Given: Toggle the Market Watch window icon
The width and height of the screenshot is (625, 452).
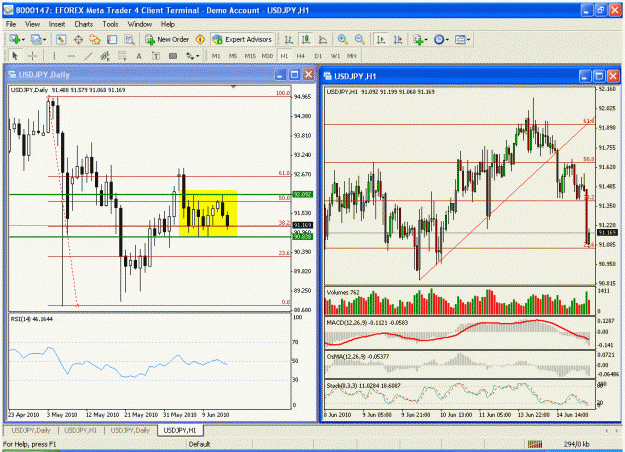Looking at the screenshot, I should click(61, 39).
